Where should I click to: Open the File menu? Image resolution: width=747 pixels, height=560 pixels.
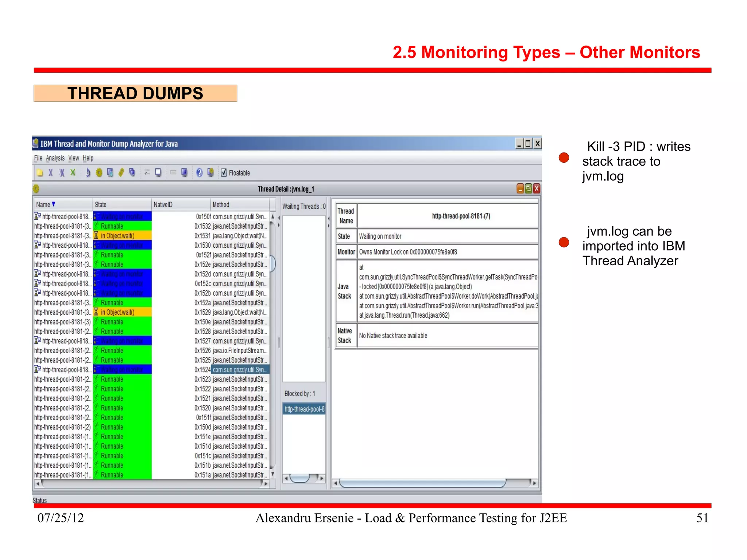tap(38, 158)
